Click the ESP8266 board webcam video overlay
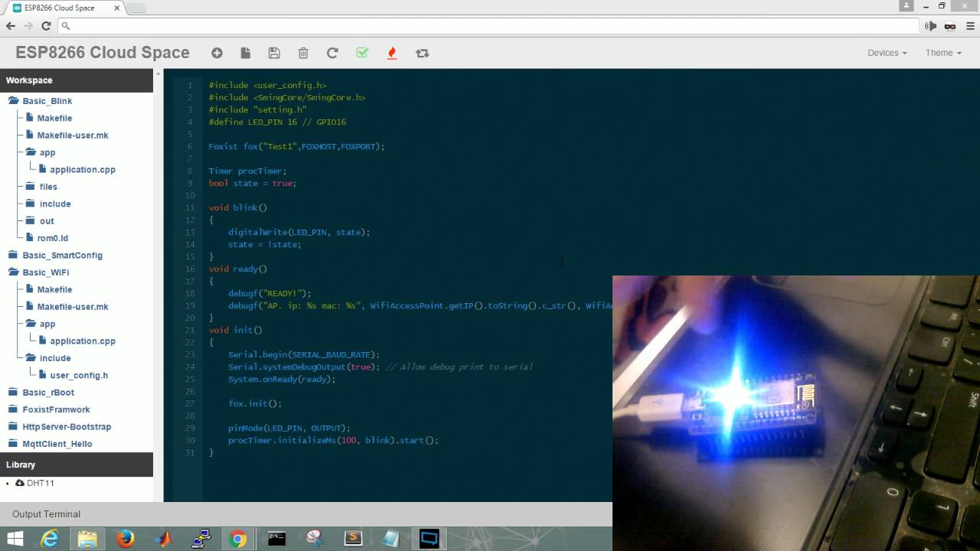This screenshot has width=980, height=551. (796, 413)
